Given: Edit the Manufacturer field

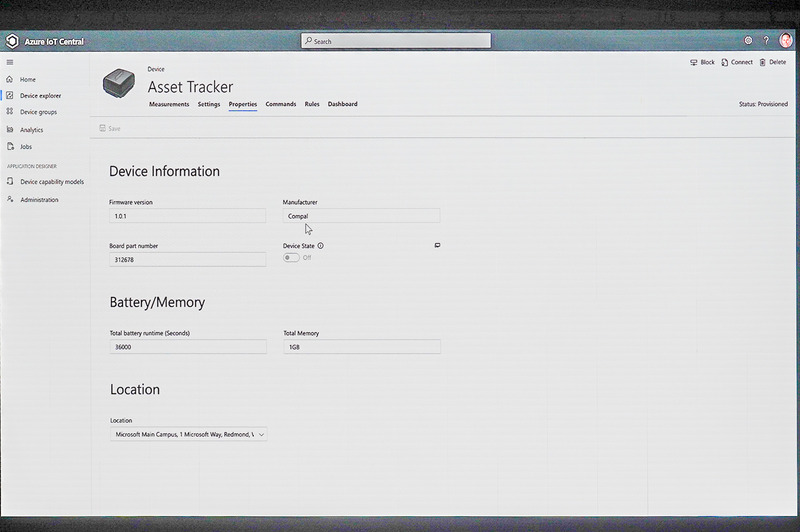Looking at the screenshot, I should [x=361, y=216].
